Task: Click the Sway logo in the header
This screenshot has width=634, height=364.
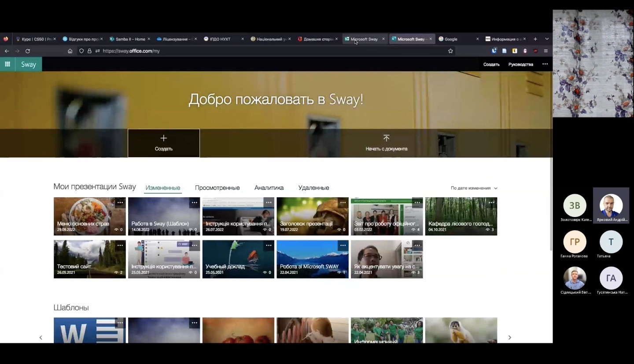Action: (29, 64)
